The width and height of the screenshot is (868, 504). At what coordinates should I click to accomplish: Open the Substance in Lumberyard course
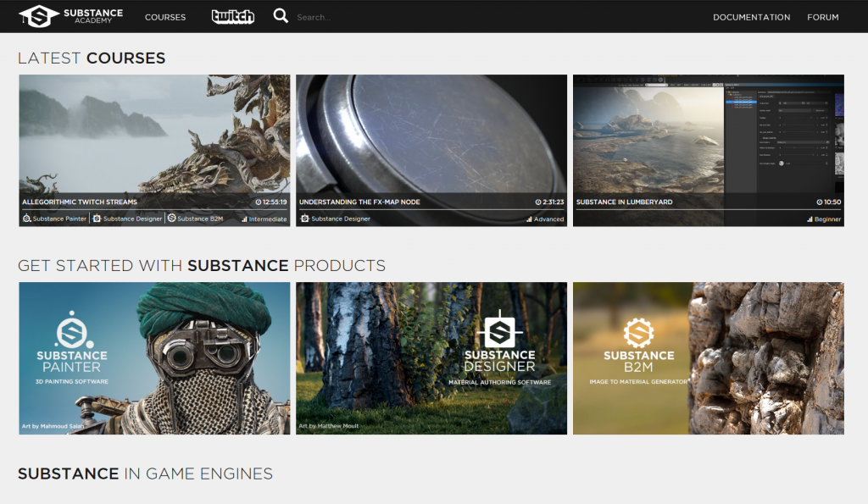click(708, 136)
